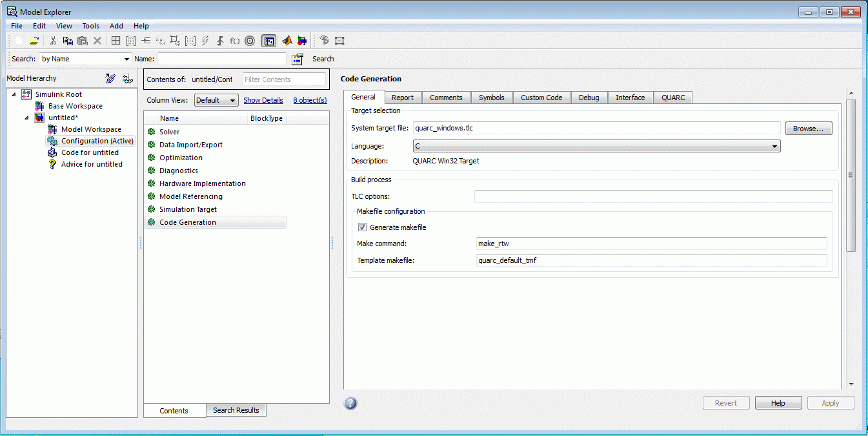Collapse the untitled* model tree node

[x=27, y=118]
